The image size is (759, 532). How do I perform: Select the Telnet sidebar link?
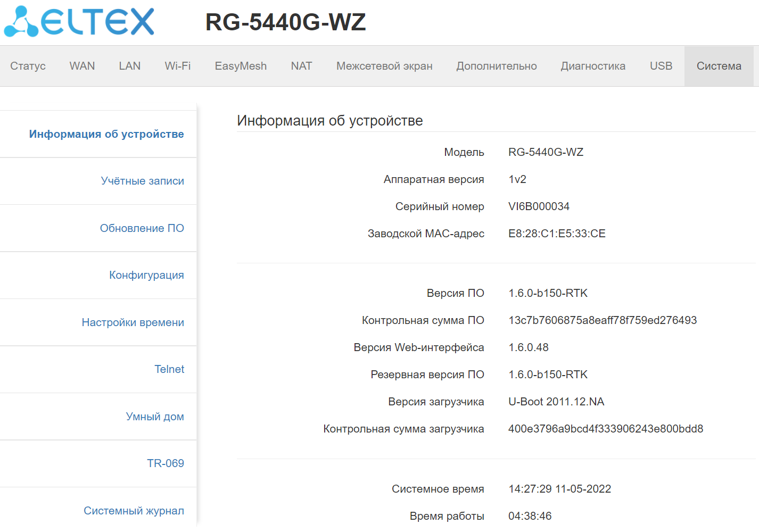(169, 369)
